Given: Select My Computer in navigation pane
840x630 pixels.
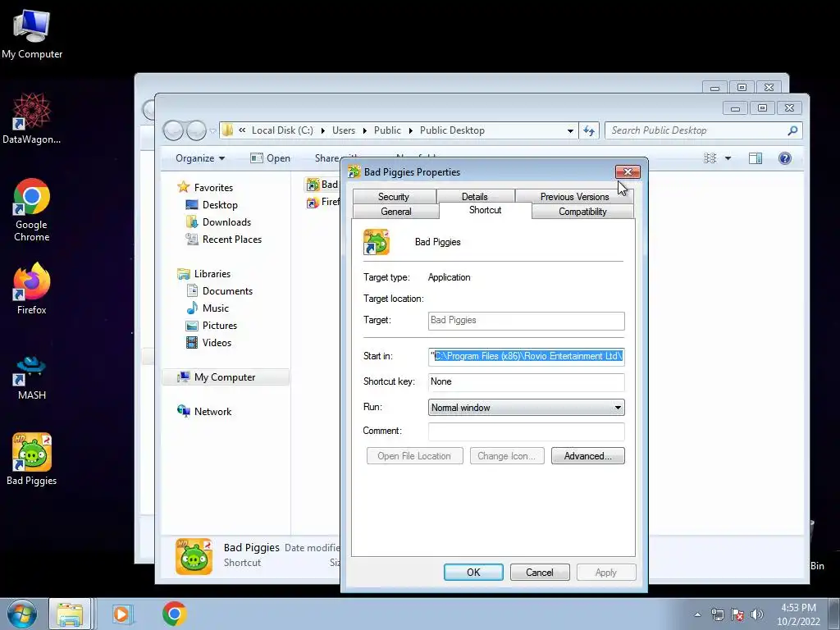Looking at the screenshot, I should pyautogui.click(x=225, y=377).
